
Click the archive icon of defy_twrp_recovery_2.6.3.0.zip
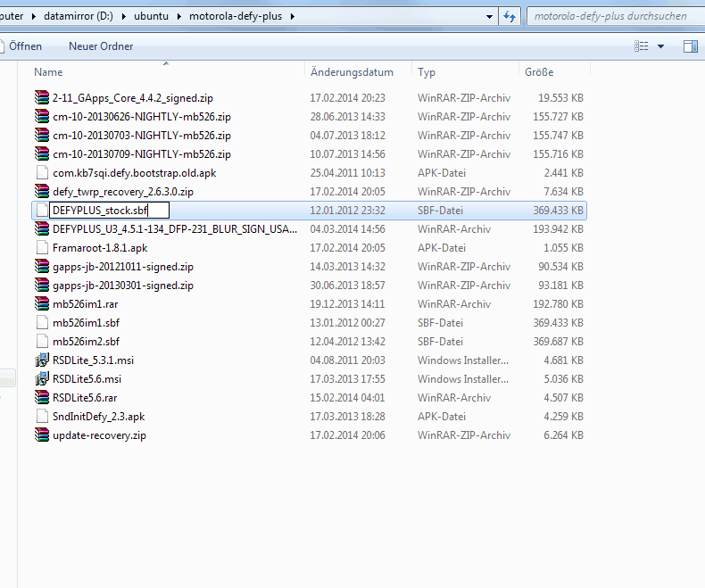point(42,192)
